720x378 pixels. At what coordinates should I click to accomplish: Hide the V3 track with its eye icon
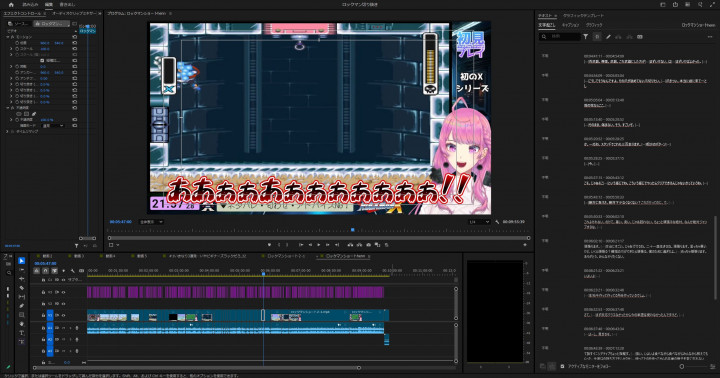click(63, 292)
